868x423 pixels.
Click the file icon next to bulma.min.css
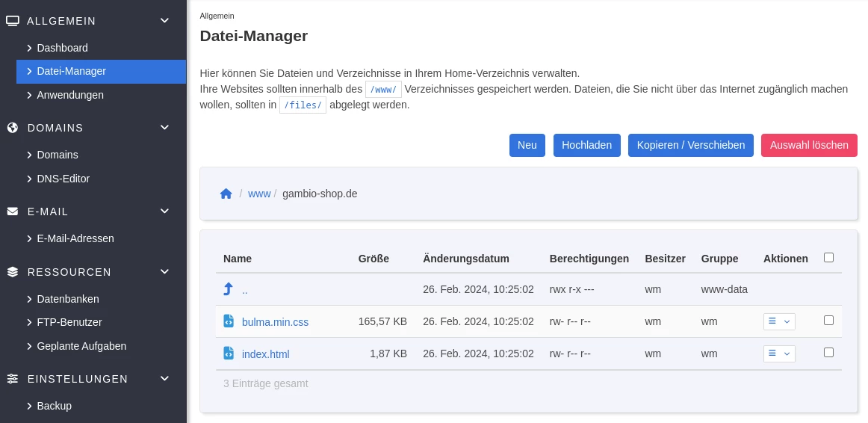tap(228, 321)
